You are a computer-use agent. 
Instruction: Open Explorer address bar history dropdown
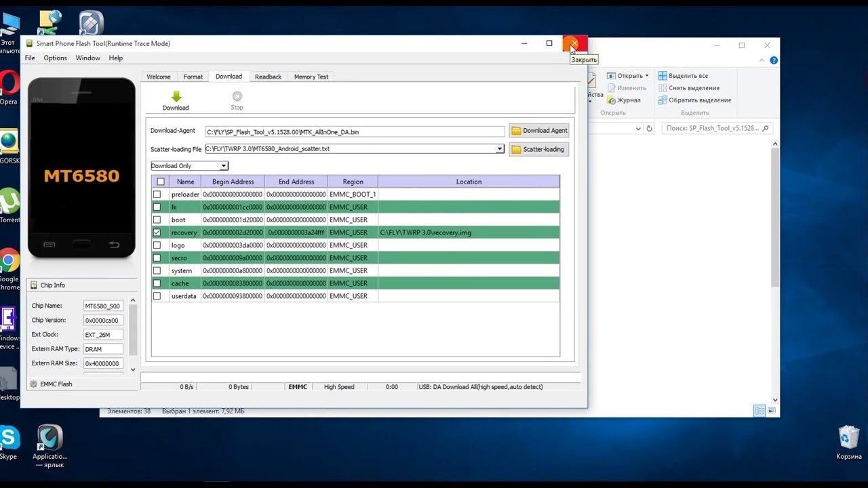point(638,128)
